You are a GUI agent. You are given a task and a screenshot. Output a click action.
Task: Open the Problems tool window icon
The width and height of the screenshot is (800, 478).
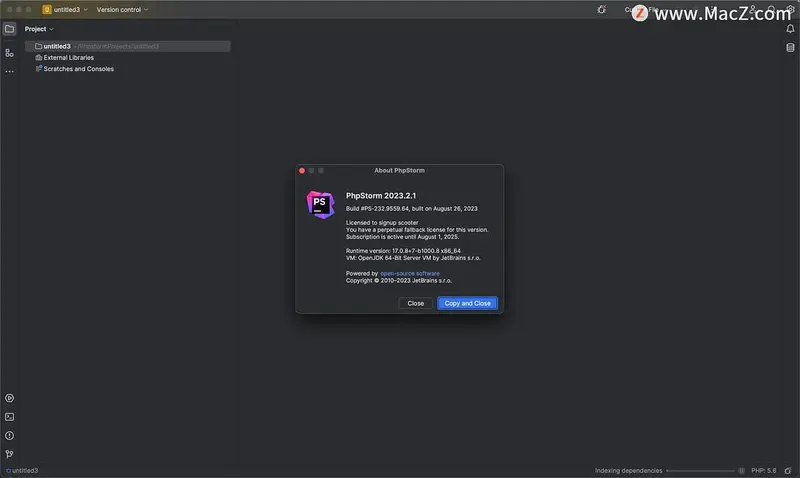(10, 436)
